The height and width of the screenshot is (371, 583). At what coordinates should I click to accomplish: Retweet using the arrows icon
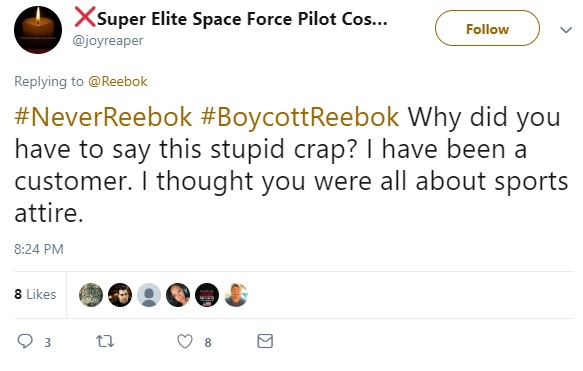pyautogui.click(x=105, y=341)
